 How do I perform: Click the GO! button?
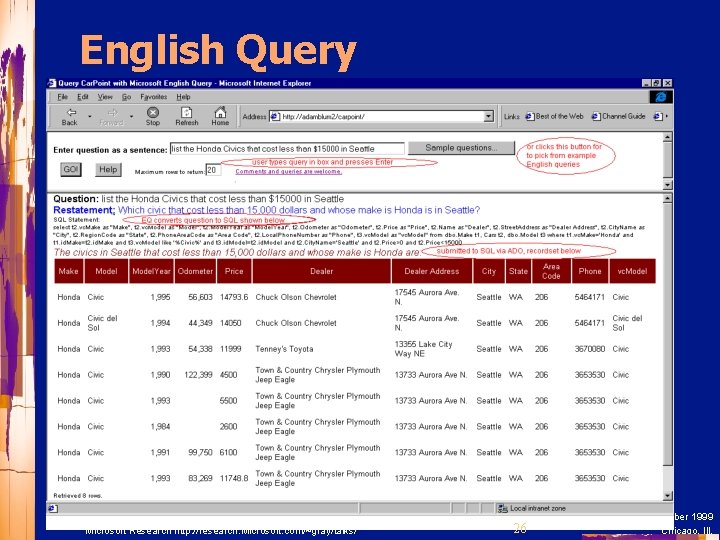pos(71,169)
